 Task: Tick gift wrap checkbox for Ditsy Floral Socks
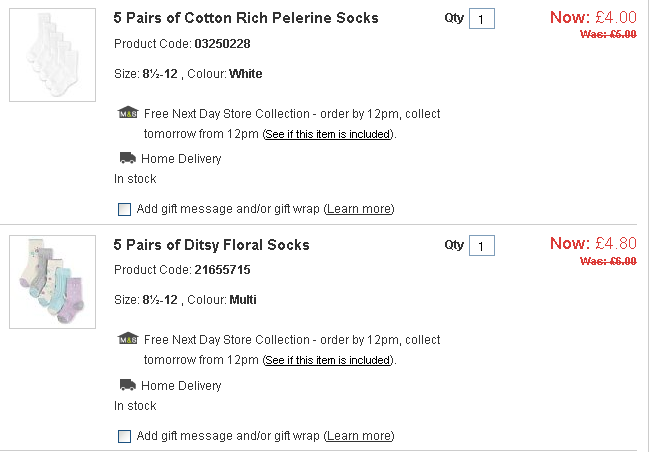[124, 436]
